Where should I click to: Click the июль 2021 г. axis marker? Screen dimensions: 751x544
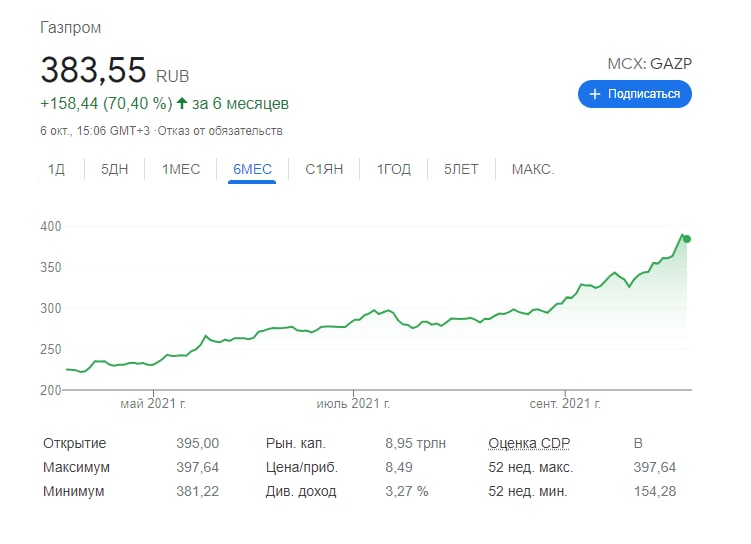(x=353, y=404)
